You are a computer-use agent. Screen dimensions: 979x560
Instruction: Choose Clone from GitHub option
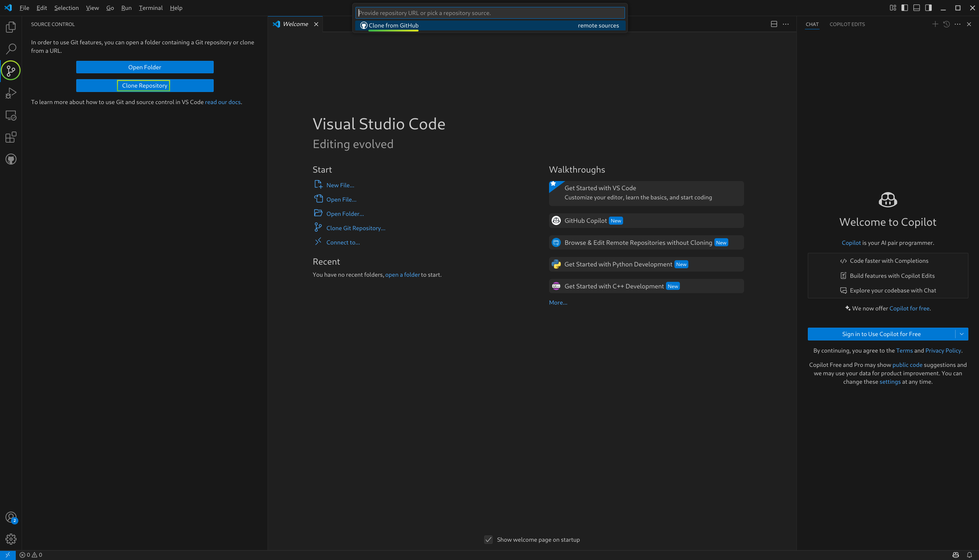[x=490, y=25]
